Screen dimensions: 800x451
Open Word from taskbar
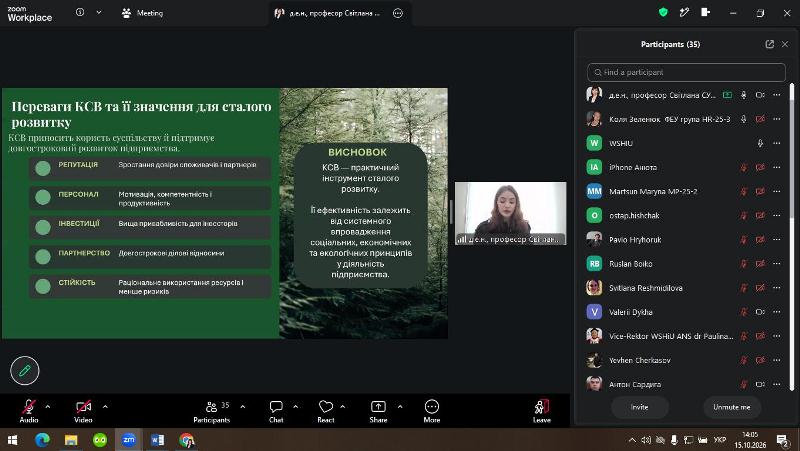[158, 440]
